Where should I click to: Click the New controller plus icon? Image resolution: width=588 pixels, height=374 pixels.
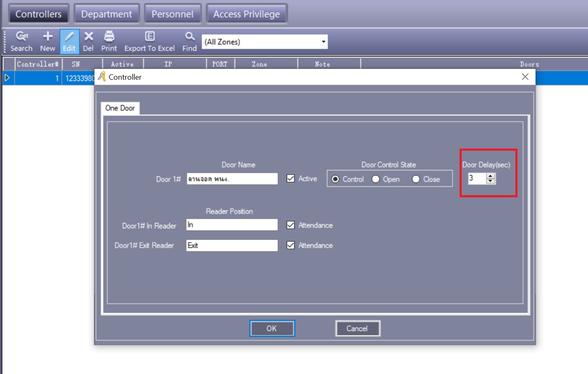(48, 37)
